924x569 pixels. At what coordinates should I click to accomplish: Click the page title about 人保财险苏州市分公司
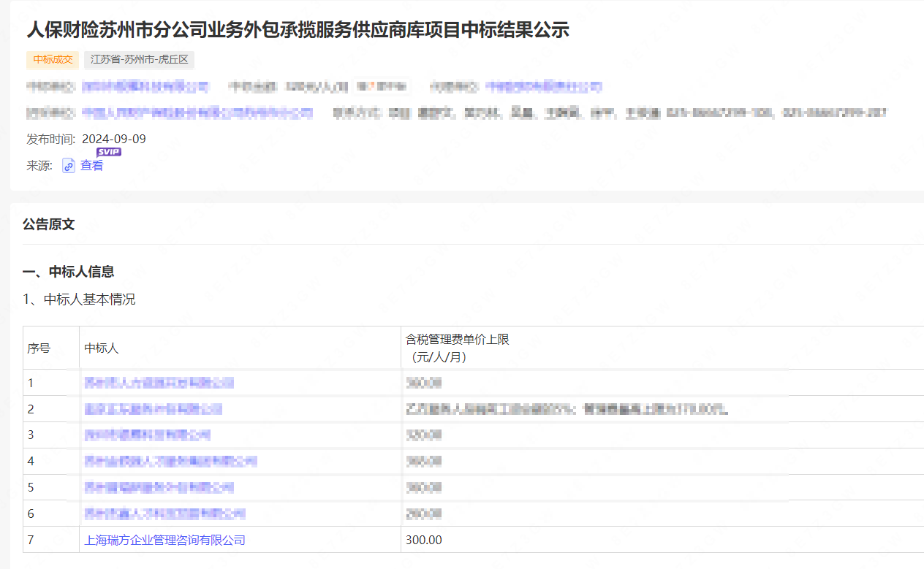coord(298,30)
